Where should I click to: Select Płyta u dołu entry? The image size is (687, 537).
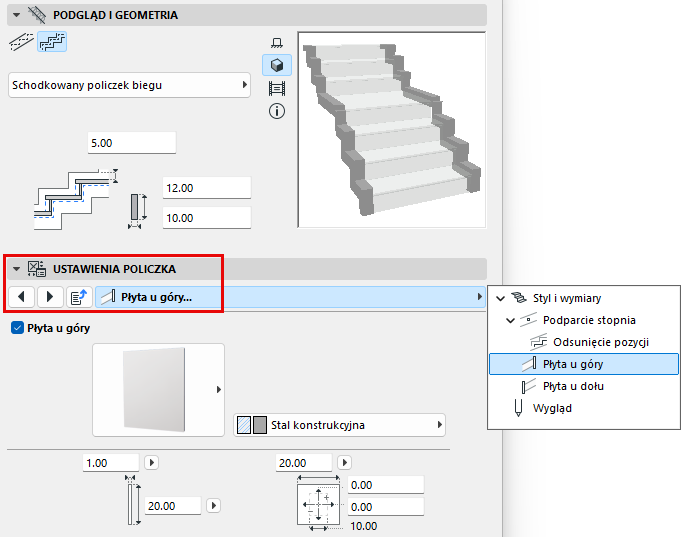573,386
